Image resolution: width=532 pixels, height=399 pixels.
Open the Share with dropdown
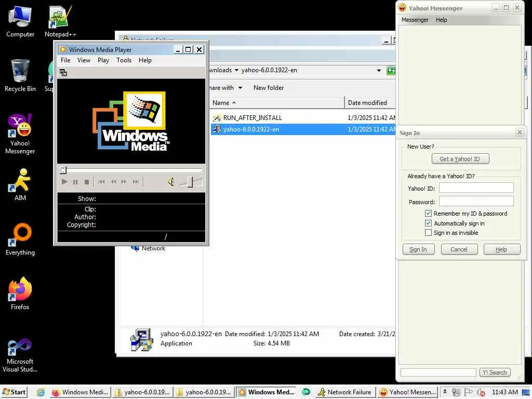(x=225, y=88)
